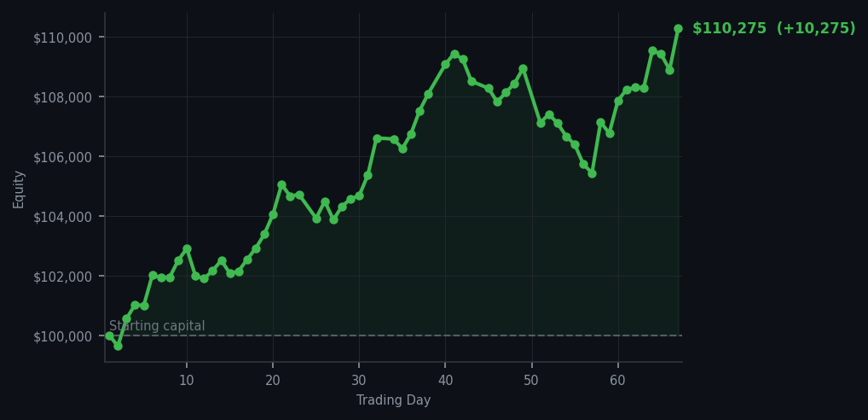
Task: Select the trough data point at day 57
Action: (593, 173)
